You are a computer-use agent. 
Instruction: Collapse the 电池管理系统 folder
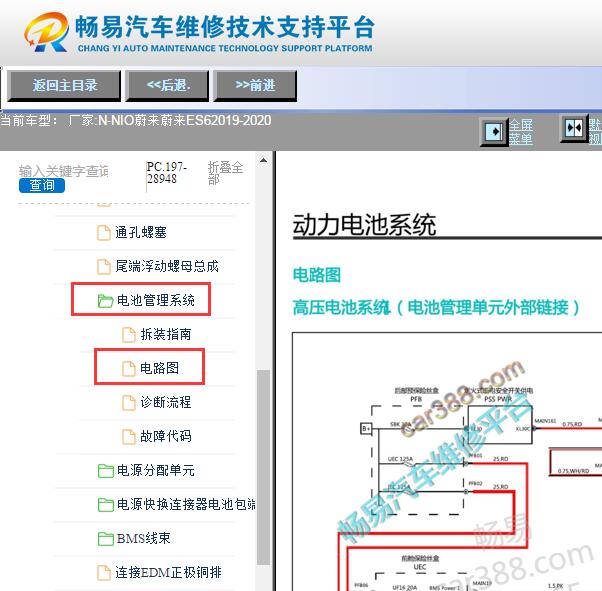(x=155, y=300)
